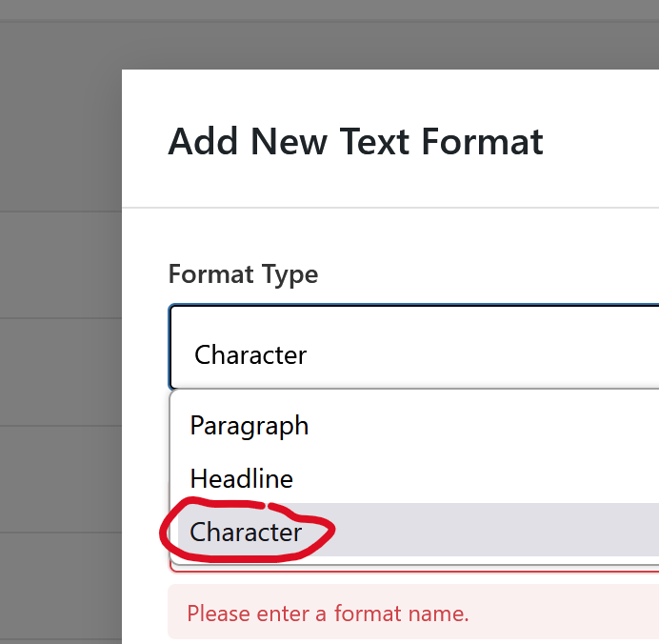This screenshot has width=659, height=644.
Task: Click the red-circled Character entry
Action: click(x=246, y=532)
